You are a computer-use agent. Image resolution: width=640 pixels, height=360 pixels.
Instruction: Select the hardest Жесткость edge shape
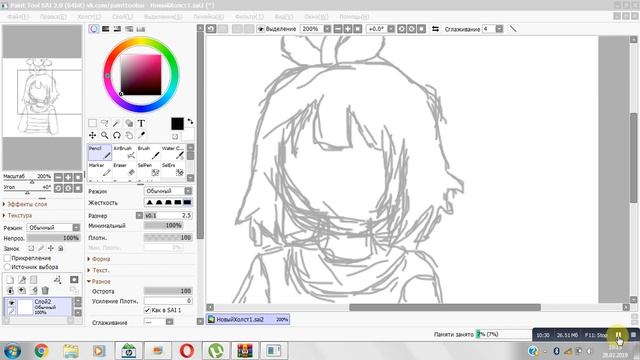pyautogui.click(x=187, y=202)
